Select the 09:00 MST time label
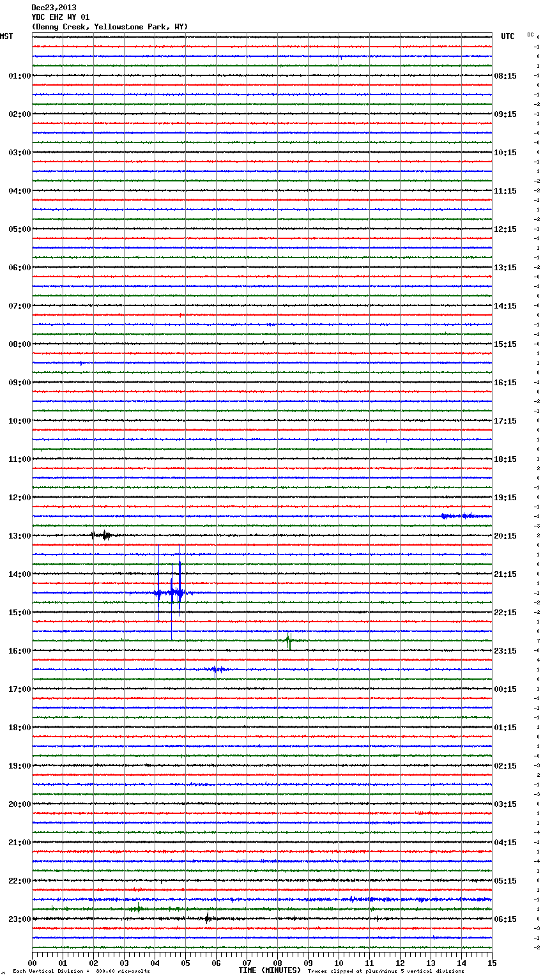This screenshot has width=543, height=980. pos(19,383)
